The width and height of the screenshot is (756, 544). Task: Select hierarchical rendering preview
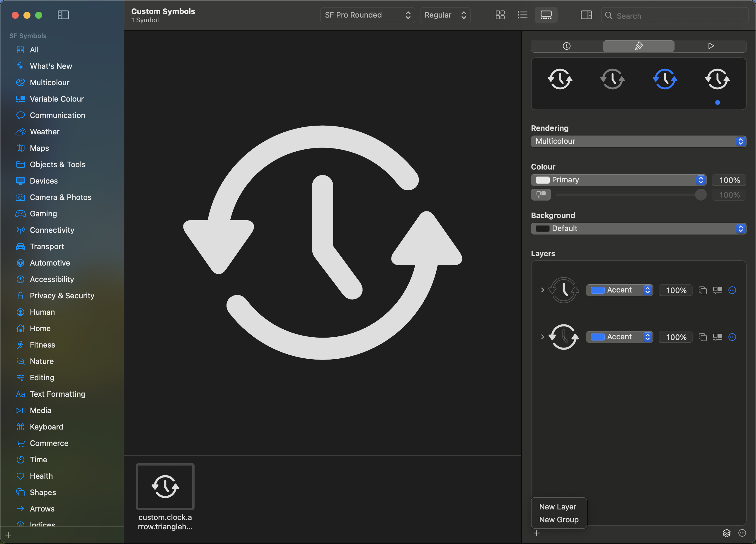(x=613, y=79)
